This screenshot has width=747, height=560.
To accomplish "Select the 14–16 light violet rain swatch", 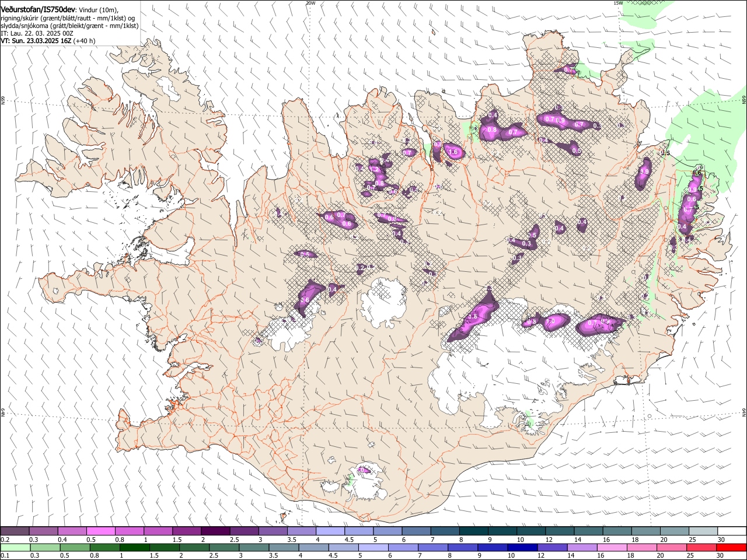I will click(x=581, y=548).
